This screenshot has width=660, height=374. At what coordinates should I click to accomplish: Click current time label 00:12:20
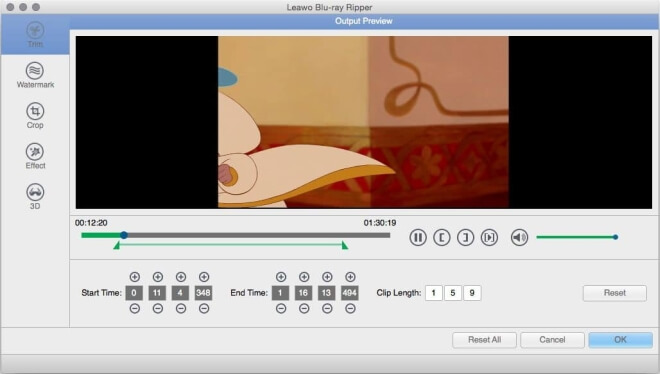(x=91, y=223)
